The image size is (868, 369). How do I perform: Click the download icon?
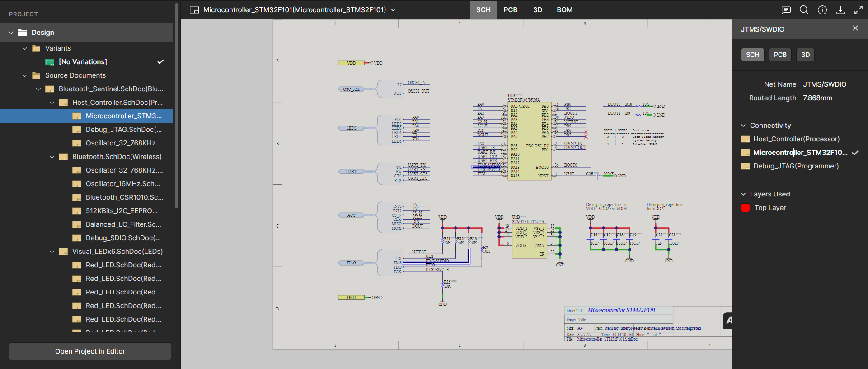(840, 10)
